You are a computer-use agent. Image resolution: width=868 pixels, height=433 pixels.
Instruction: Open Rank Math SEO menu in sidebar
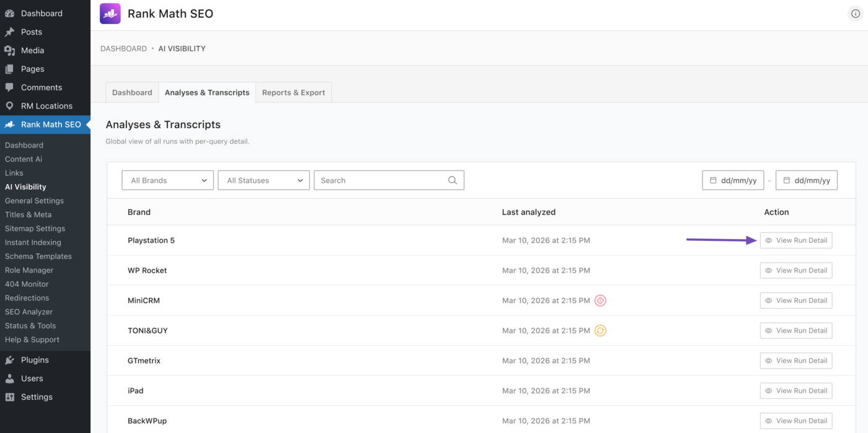point(45,125)
